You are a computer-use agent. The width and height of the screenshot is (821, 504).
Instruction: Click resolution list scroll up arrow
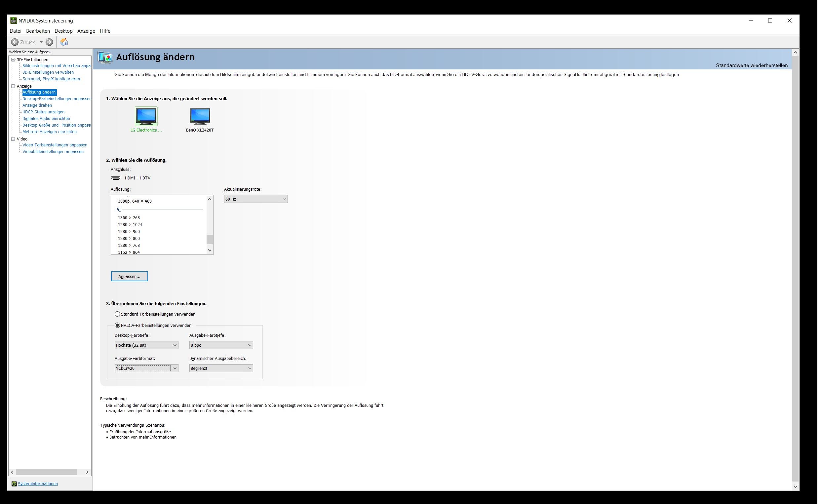click(210, 199)
